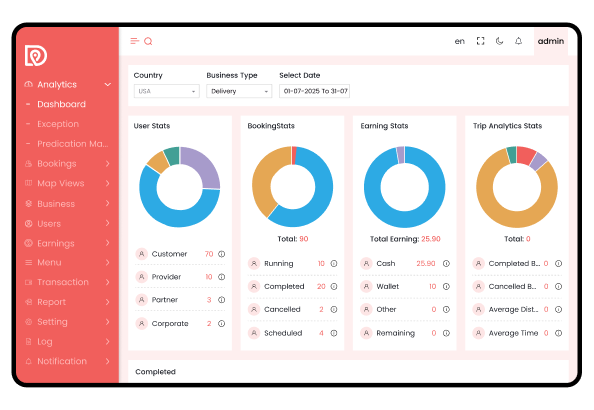Enter fullscreen mode via the header icon
This screenshot has height=410, width=594.
[x=480, y=41]
